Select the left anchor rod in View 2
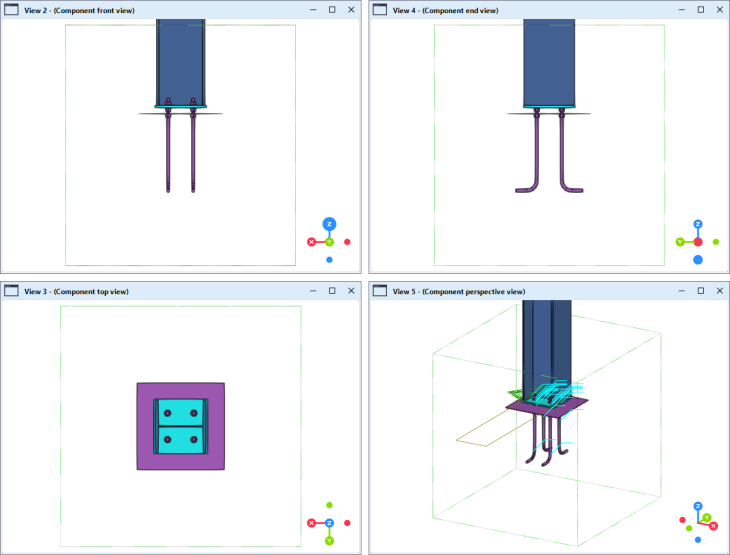 (x=168, y=151)
